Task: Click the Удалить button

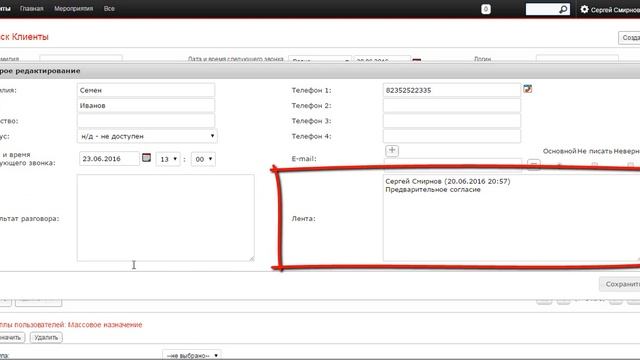Action: click(46, 338)
